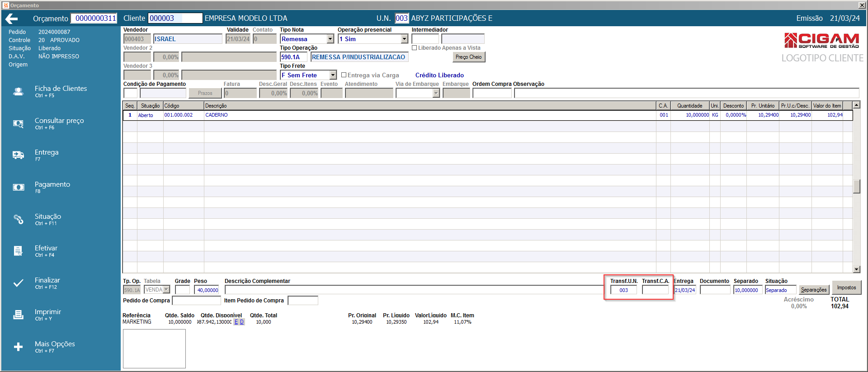Click the Orçamento window title icon
Viewport: 868px width, 372px height.
[x=5, y=5]
